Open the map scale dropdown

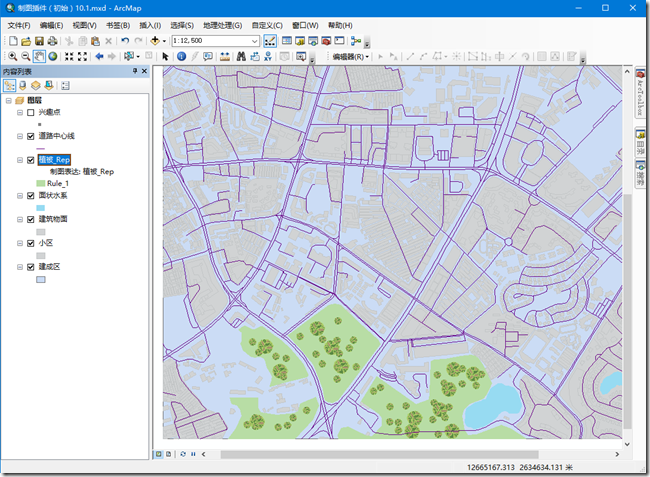tap(254, 41)
